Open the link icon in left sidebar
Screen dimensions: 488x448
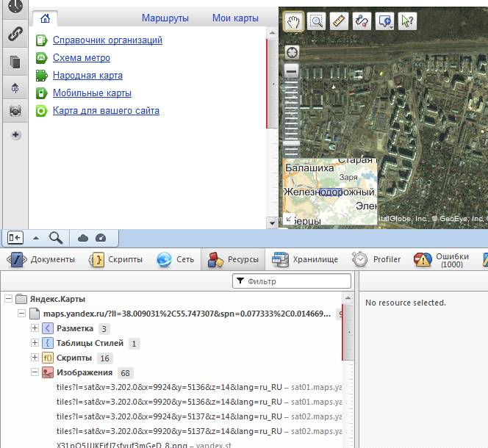pyautogui.click(x=15, y=34)
